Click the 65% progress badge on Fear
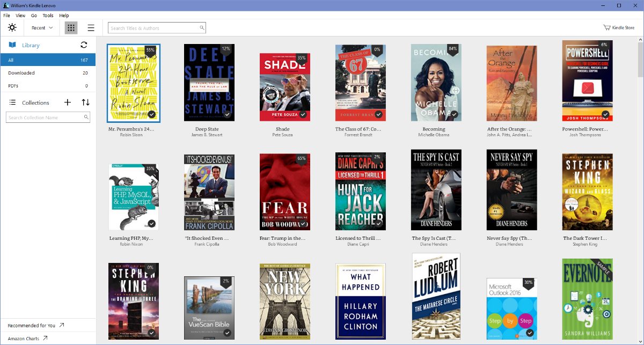This screenshot has height=345, width=644. tap(302, 159)
